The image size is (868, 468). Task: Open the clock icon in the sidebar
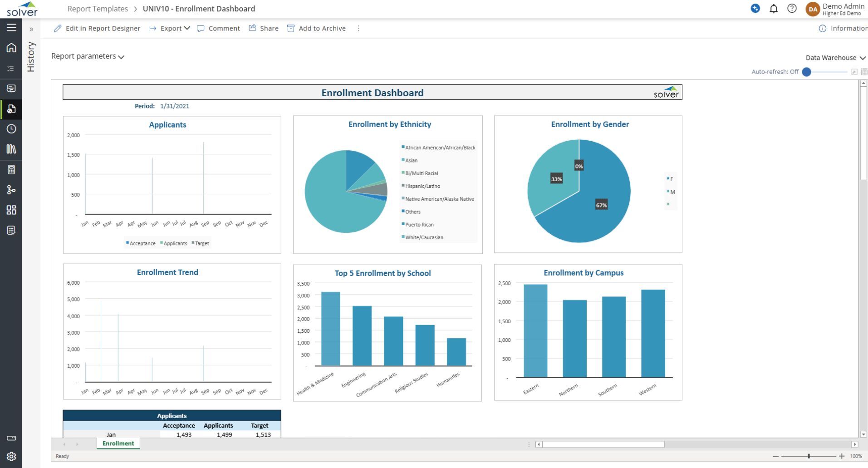(x=11, y=129)
